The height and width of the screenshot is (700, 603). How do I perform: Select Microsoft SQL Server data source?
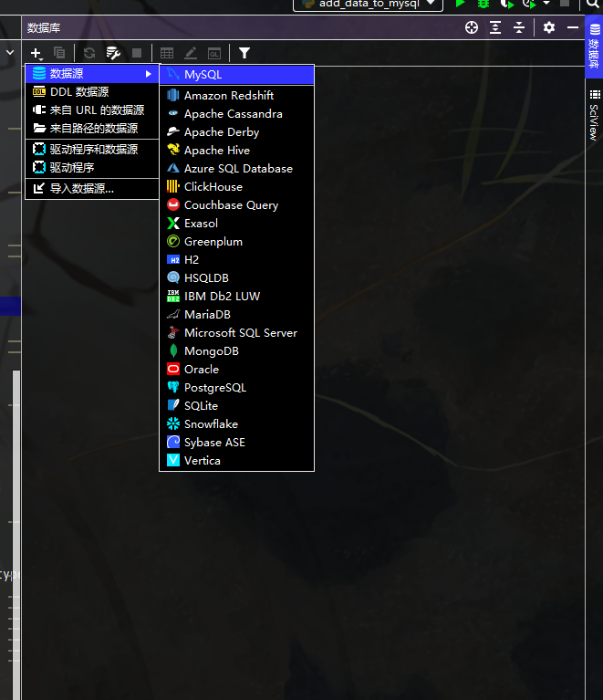(236, 333)
